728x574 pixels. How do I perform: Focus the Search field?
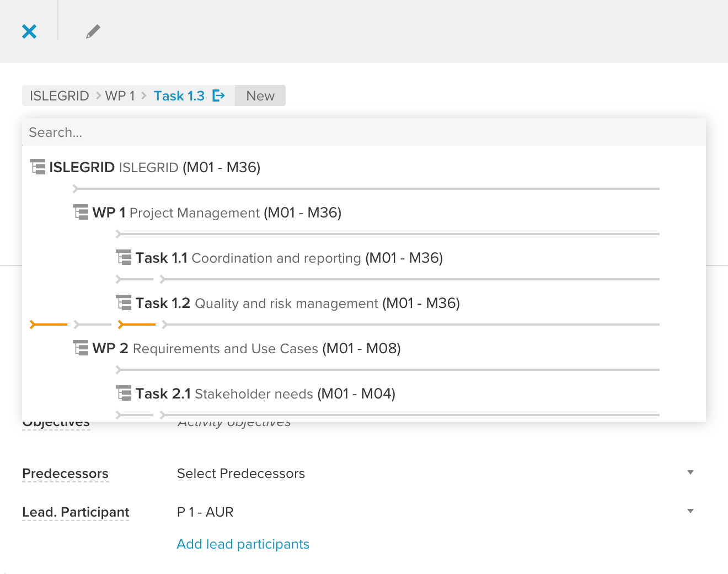click(364, 132)
